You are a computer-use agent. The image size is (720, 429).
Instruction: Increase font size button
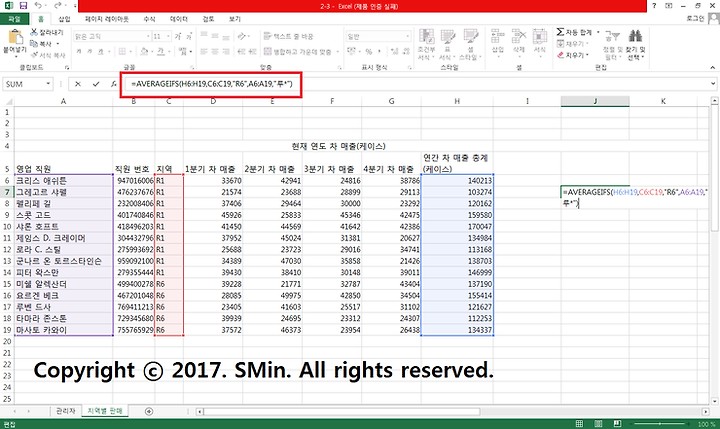[x=178, y=36]
